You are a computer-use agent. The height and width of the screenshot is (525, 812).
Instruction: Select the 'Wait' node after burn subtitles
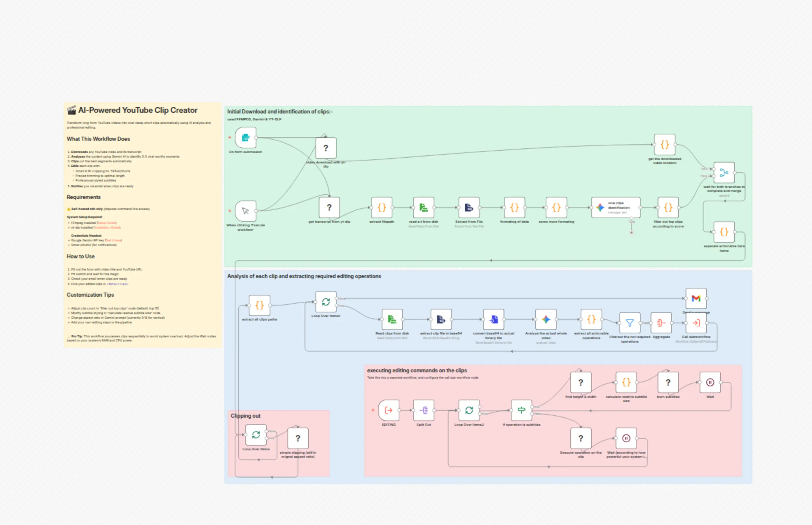[710, 382]
